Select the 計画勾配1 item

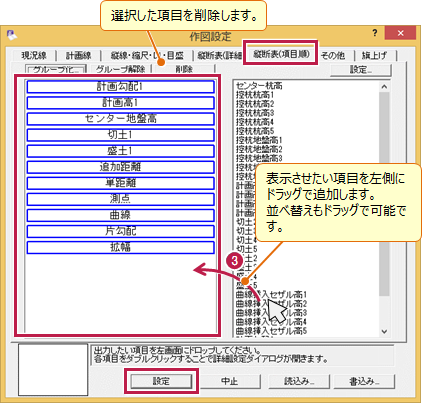[120, 87]
